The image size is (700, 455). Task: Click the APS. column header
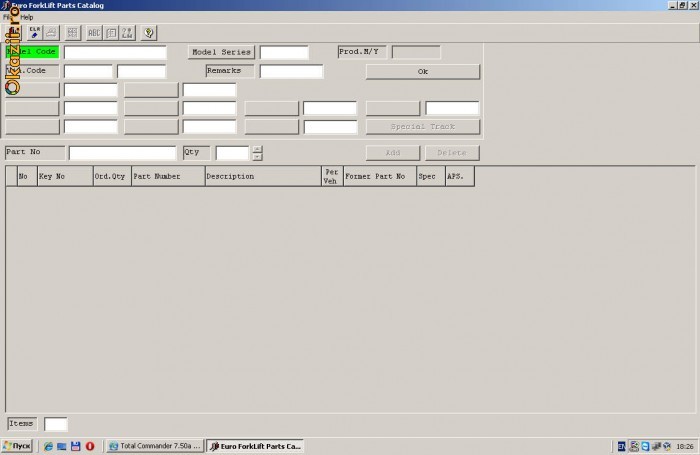[460, 176]
